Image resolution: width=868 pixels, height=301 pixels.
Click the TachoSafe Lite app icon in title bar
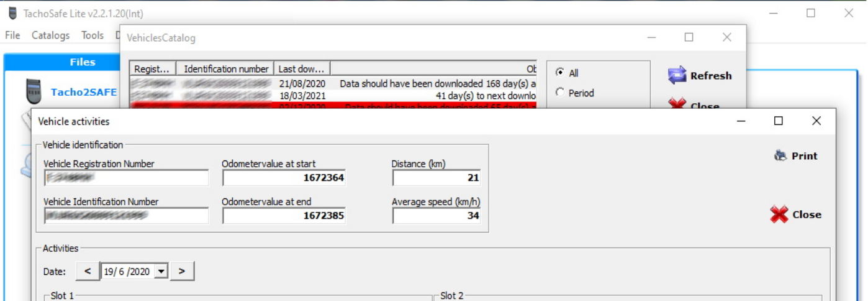(x=12, y=13)
